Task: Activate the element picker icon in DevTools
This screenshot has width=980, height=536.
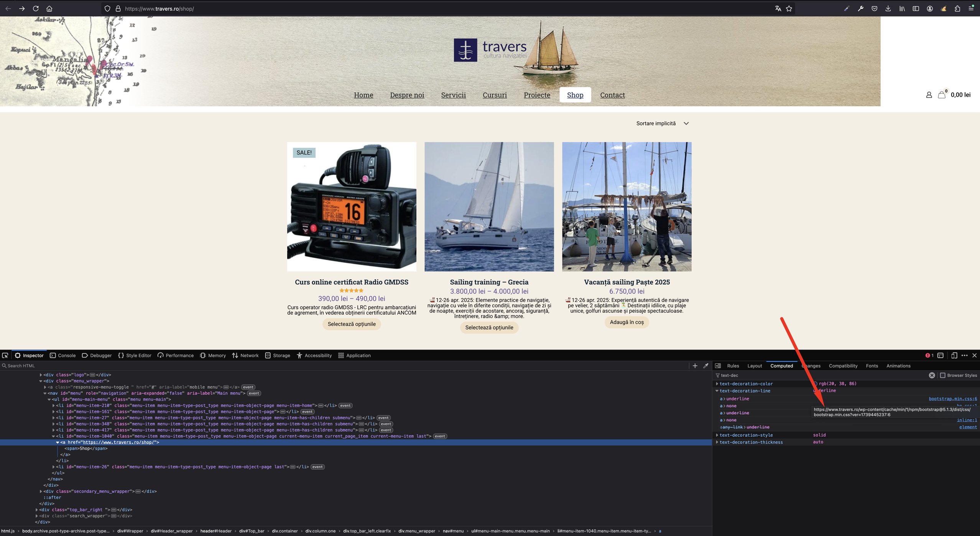Action: [x=5, y=355]
